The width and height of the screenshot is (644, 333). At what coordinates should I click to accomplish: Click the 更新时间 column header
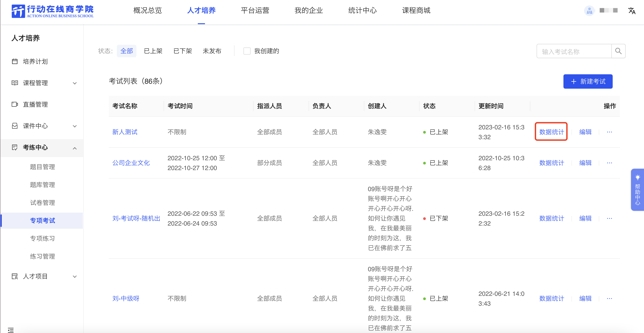(x=491, y=106)
